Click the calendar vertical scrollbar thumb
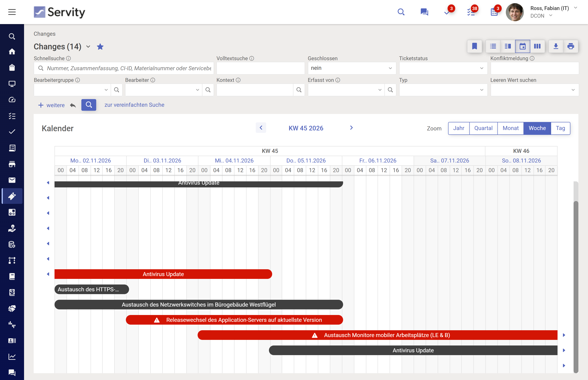Image resolution: width=588 pixels, height=380 pixels. coord(576,287)
